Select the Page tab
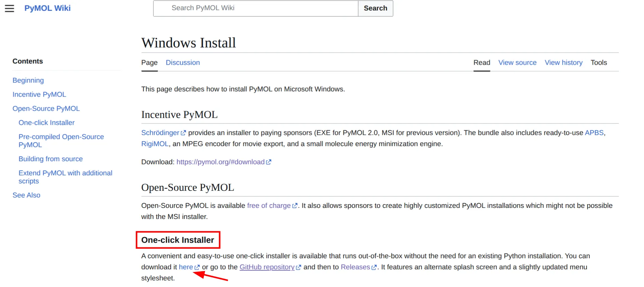This screenshot has width=644, height=287. point(150,63)
